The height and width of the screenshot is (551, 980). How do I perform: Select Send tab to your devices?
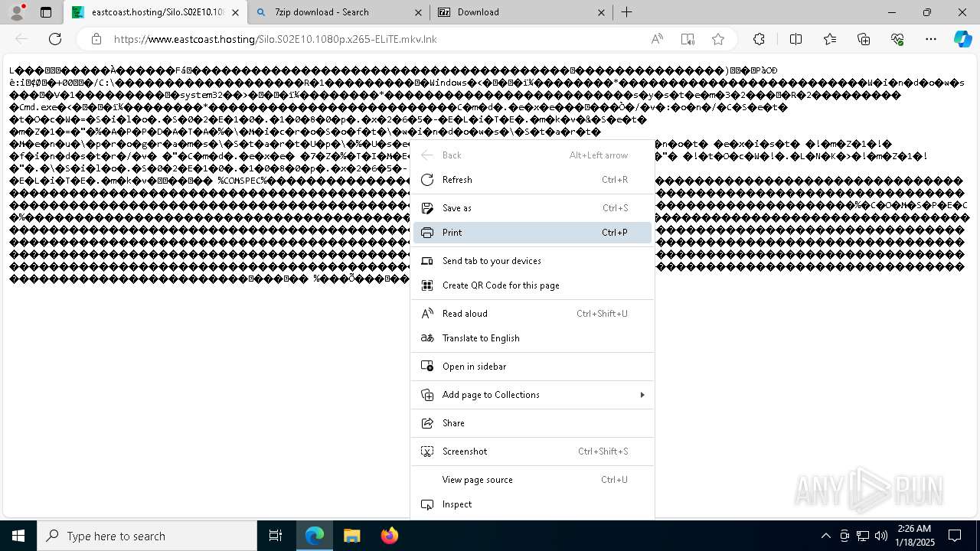pos(532,261)
